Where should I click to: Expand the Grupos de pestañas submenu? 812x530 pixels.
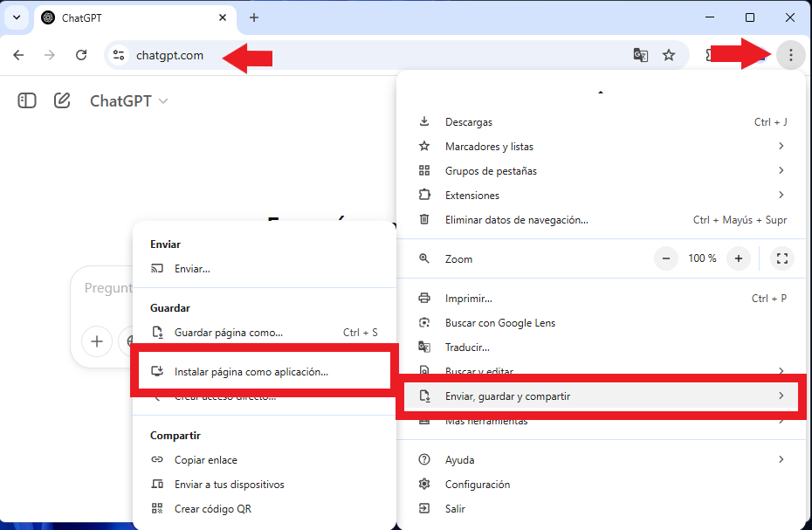(602, 171)
